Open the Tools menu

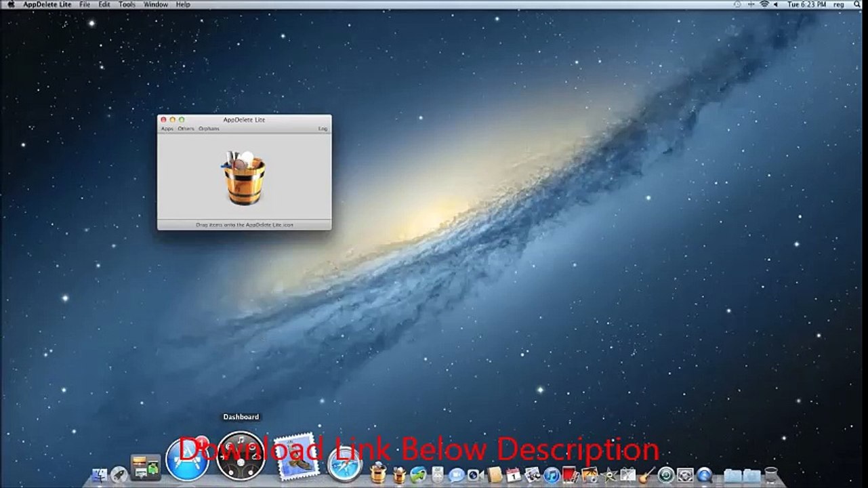(x=127, y=5)
